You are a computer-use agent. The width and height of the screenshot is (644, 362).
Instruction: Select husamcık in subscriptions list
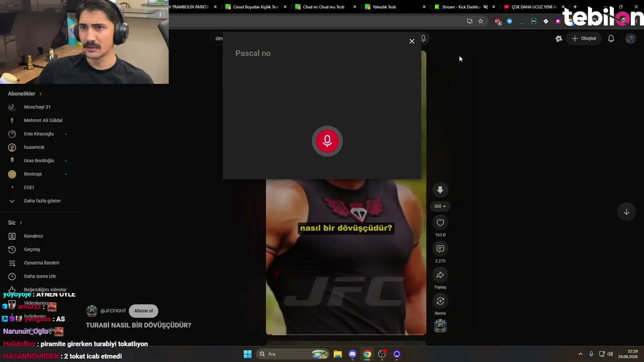pos(34,147)
